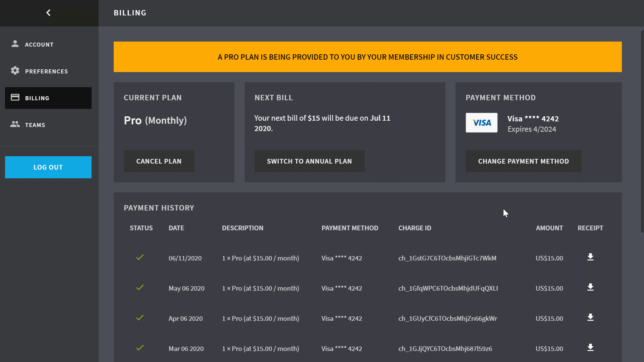Select the Billing sidebar item
Screen dimensions: 644x362
[x=48, y=98]
